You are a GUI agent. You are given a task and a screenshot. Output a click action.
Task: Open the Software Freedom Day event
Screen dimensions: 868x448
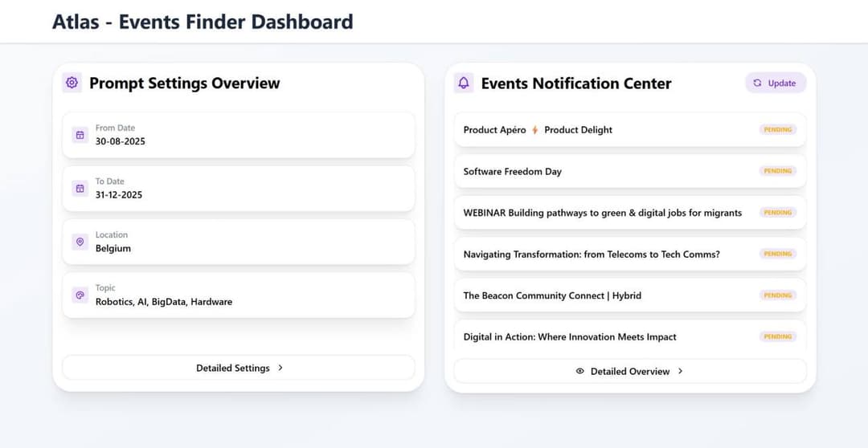point(513,172)
